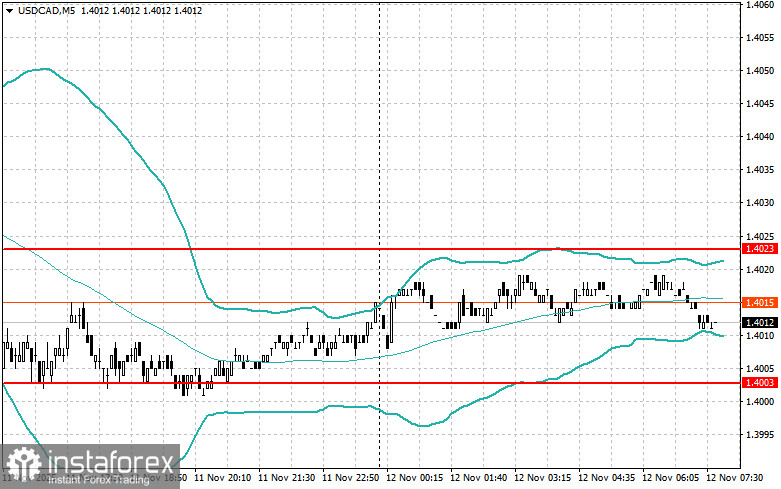Click the 1.4025 price axis value
The height and width of the screenshot is (489, 781).
(760, 236)
